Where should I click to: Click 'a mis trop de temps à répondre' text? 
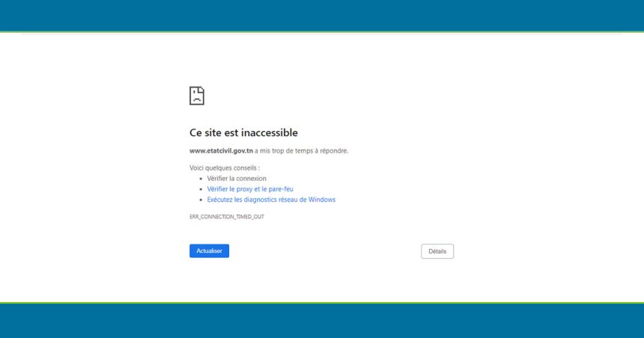click(x=302, y=151)
